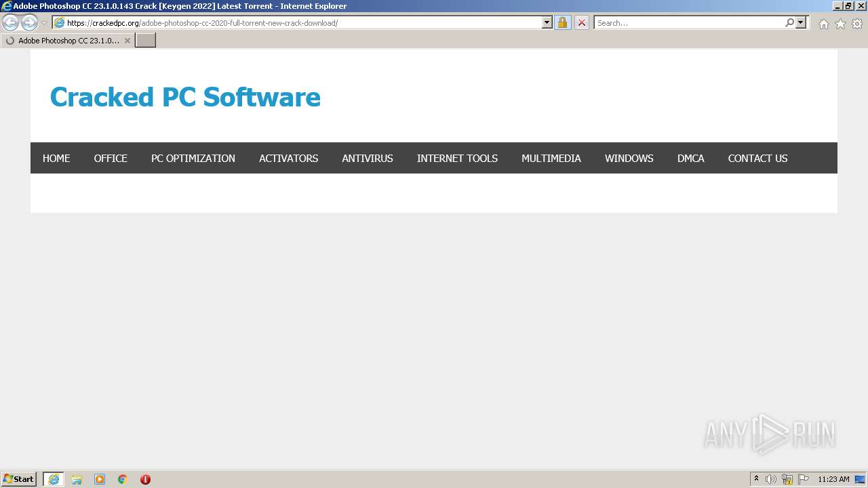Open Windows Explorer from the taskbar

(77, 479)
